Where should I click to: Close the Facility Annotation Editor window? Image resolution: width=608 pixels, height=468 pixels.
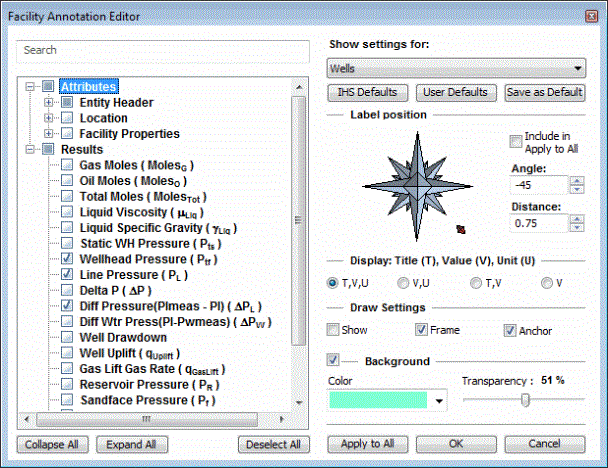coord(586,16)
